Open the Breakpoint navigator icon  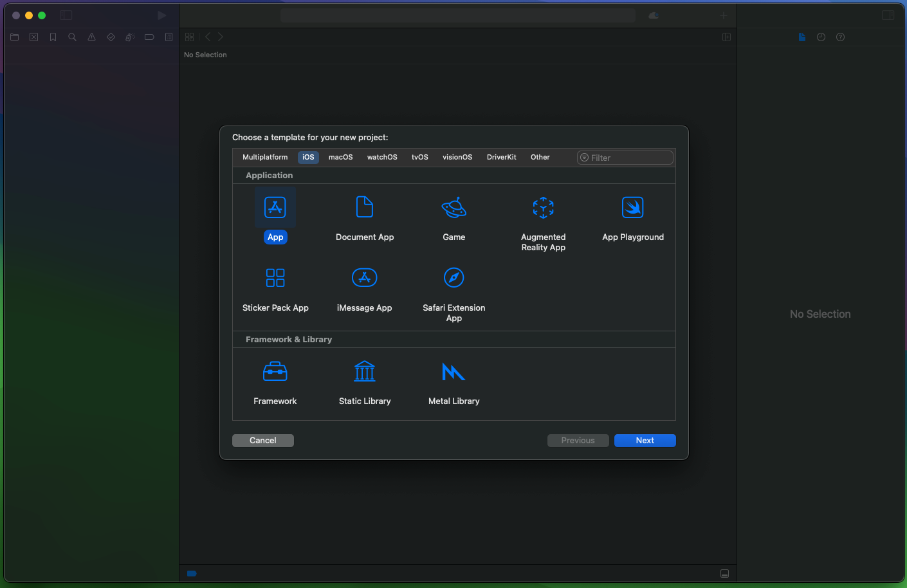[149, 37]
